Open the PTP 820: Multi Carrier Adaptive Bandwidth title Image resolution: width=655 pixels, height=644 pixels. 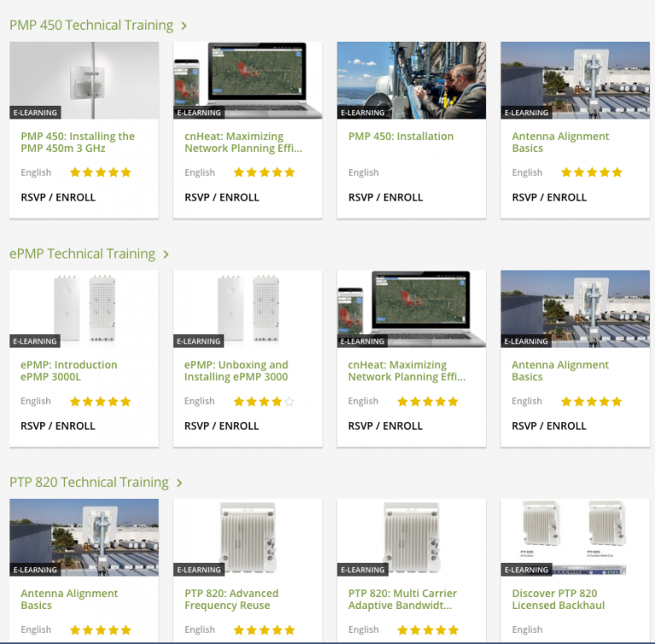(403, 600)
